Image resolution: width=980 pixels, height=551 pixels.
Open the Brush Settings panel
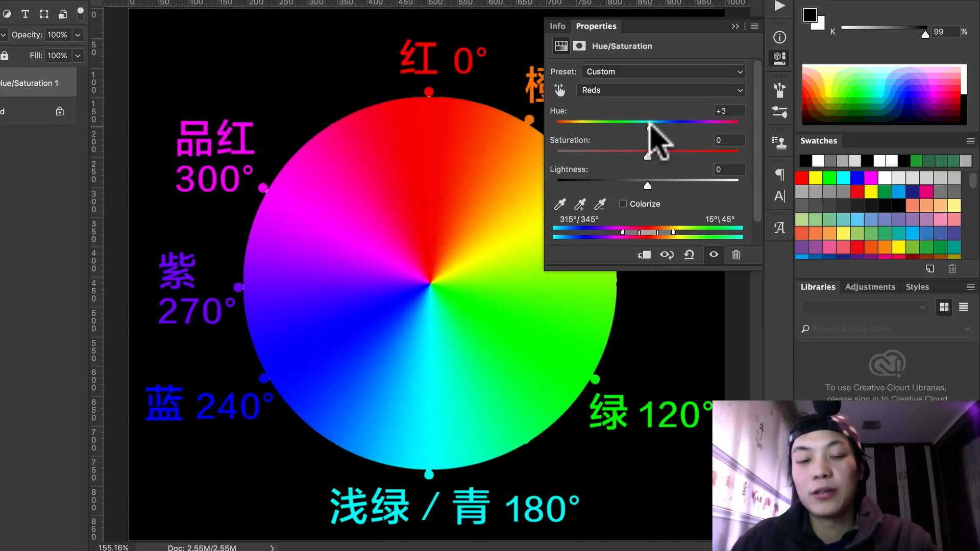point(779,112)
